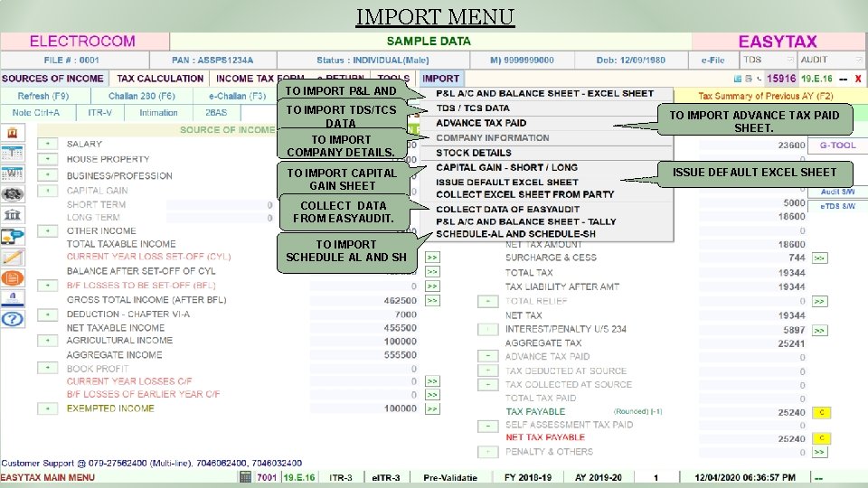Click yellow C button beside Net Tax Payable
The height and width of the screenshot is (488, 868).
pos(822,438)
